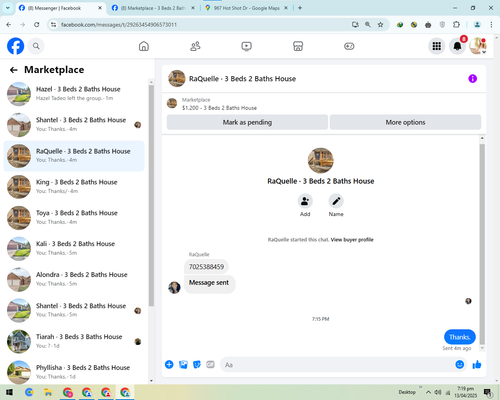Open conversation information purple icon

click(472, 79)
